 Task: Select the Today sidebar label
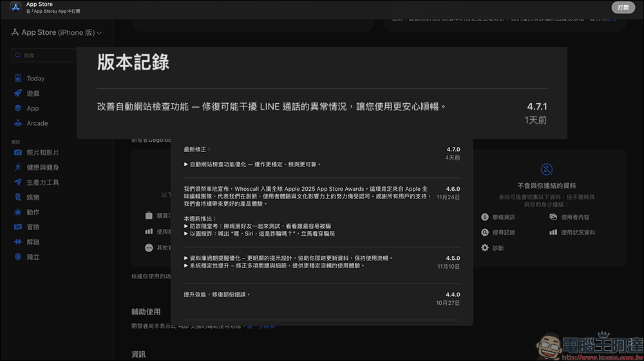point(35,79)
